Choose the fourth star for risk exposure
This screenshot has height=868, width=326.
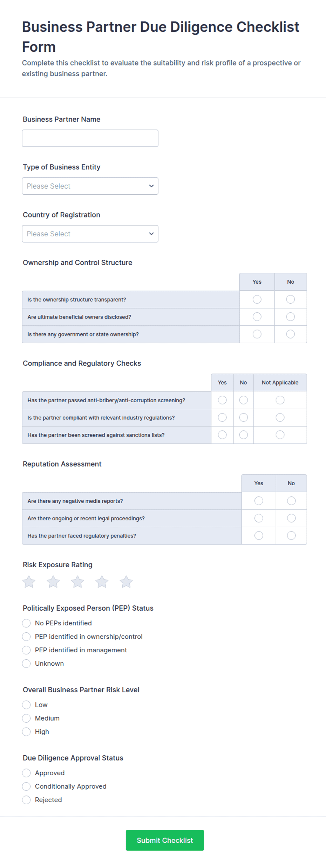(102, 582)
